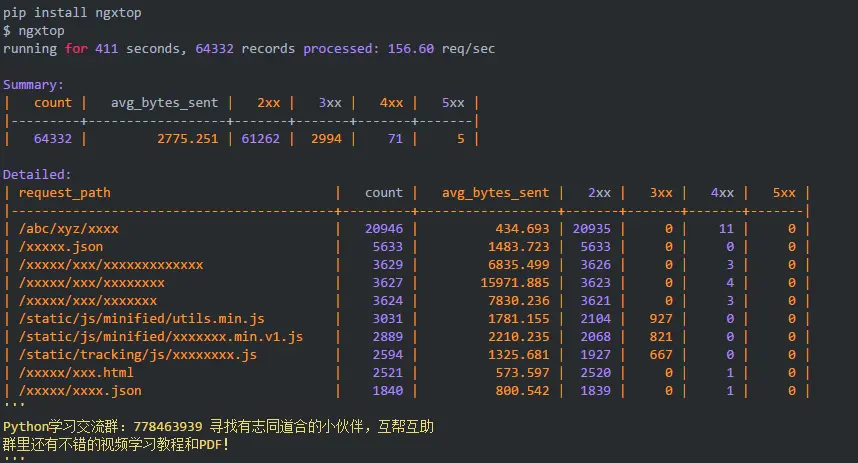Select path '/static/tracking/js/xxxxxxxx.js'

tap(138, 355)
